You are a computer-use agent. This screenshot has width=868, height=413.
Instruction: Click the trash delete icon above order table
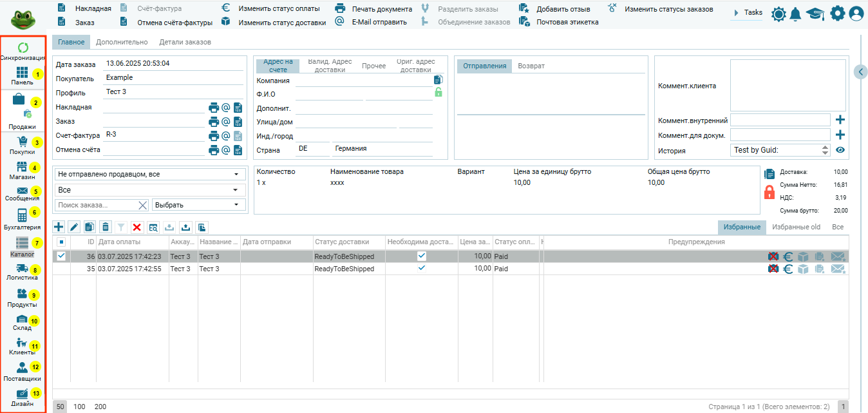click(x=105, y=227)
